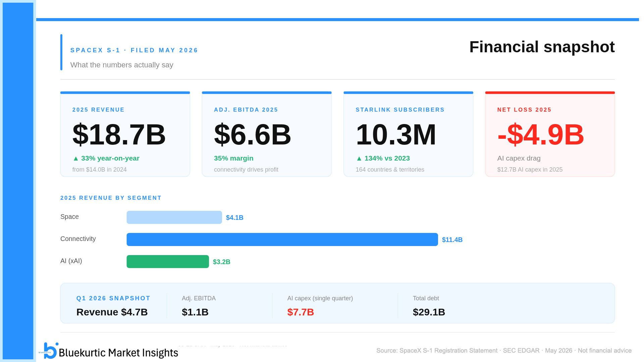Click the Q1 2026 SNAPSHOT heading
Viewport: 644px width, 362px height.
pos(113,298)
